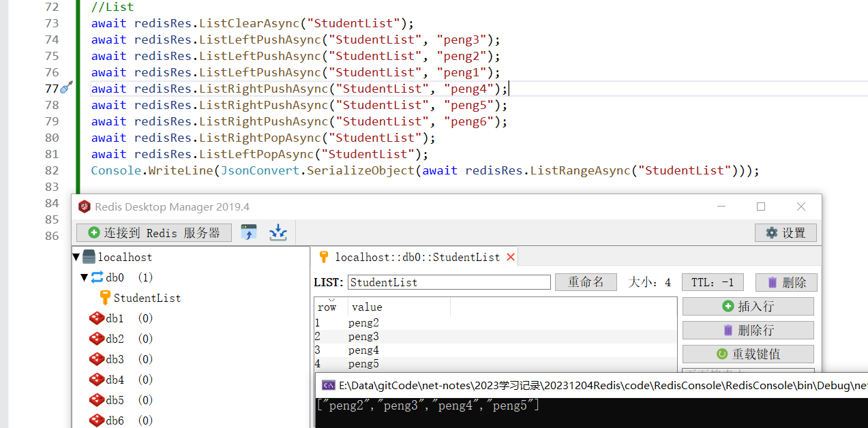Click the //List comment on line 72

click(x=113, y=7)
